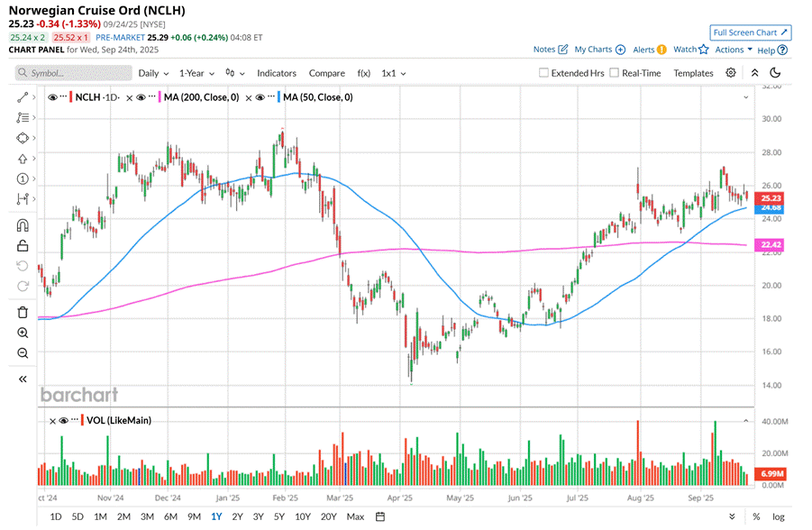Remove the MA 200 indicator
812x530 pixels.
click(130, 98)
